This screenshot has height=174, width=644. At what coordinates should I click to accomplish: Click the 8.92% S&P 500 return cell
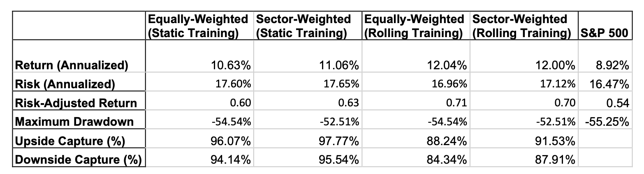(613, 66)
